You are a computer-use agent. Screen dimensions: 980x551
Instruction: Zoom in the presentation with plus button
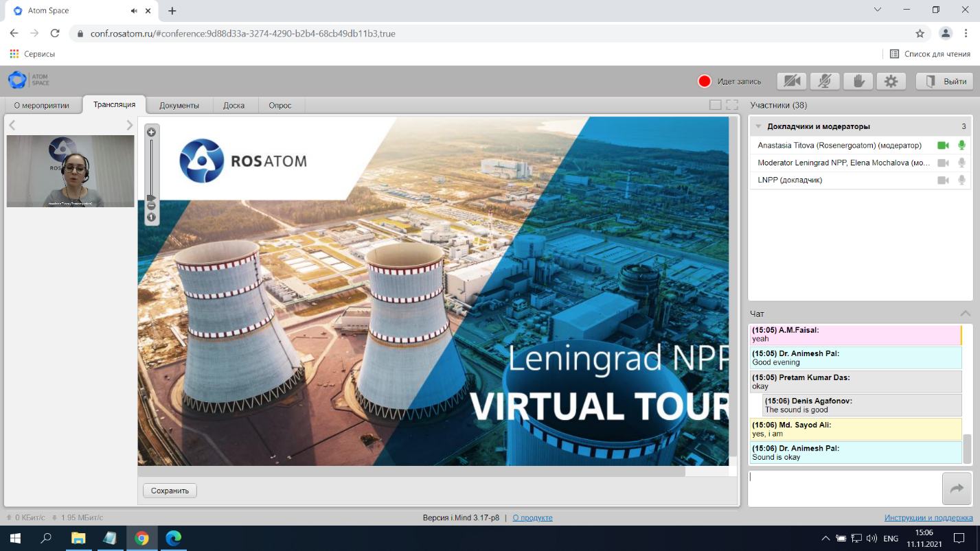[x=151, y=132]
